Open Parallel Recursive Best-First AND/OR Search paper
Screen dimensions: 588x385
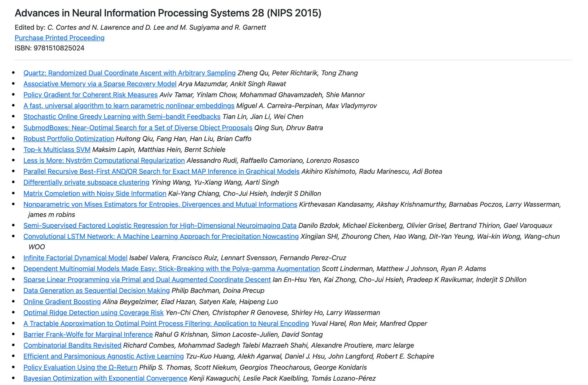pyautogui.click(x=161, y=171)
